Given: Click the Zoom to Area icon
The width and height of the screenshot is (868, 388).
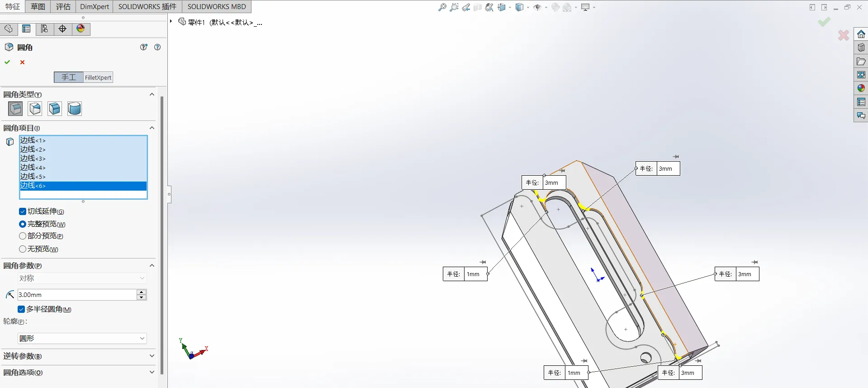Looking at the screenshot, I should tap(454, 7).
